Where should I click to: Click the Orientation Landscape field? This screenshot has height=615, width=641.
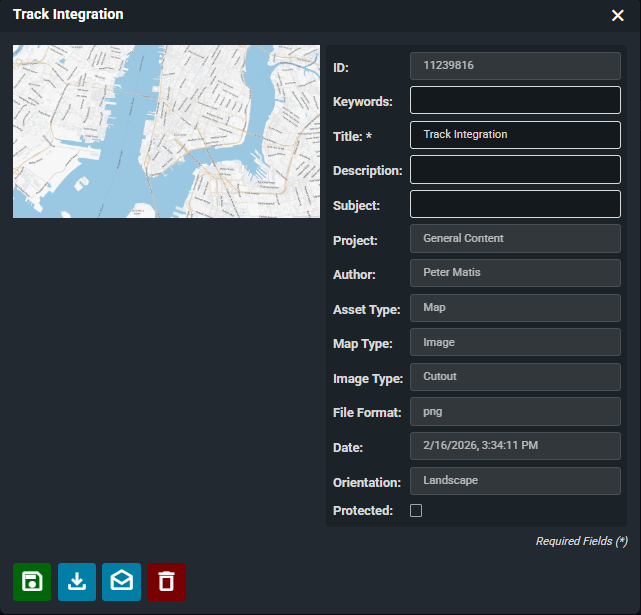[515, 481]
